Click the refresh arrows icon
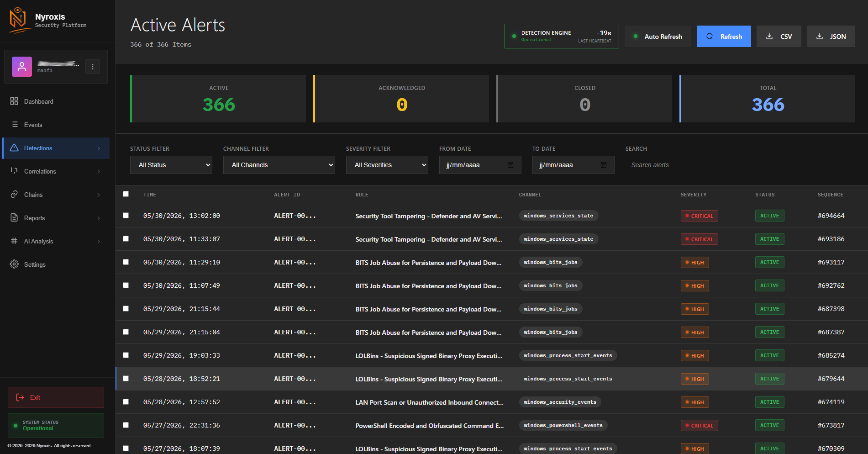The height and width of the screenshot is (454, 868). 710,36
